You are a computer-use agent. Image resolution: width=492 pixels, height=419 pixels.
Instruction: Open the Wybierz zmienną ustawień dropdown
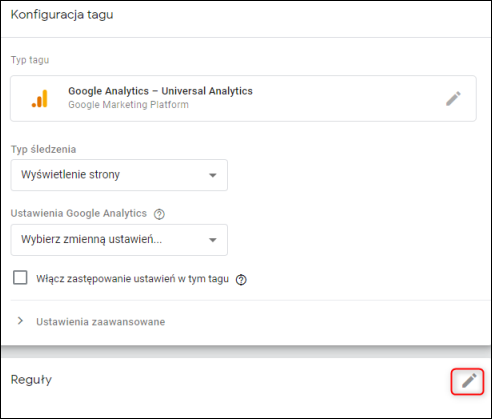[x=119, y=240]
